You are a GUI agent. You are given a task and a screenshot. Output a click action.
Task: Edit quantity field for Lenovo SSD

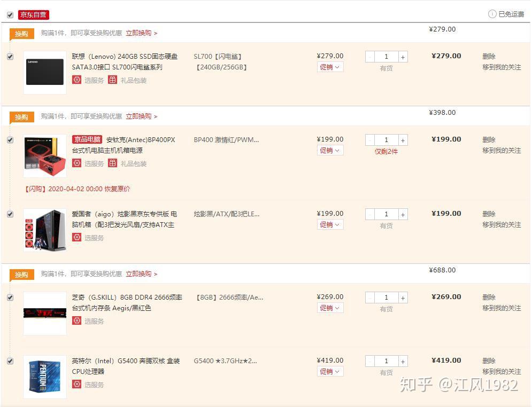click(x=387, y=57)
